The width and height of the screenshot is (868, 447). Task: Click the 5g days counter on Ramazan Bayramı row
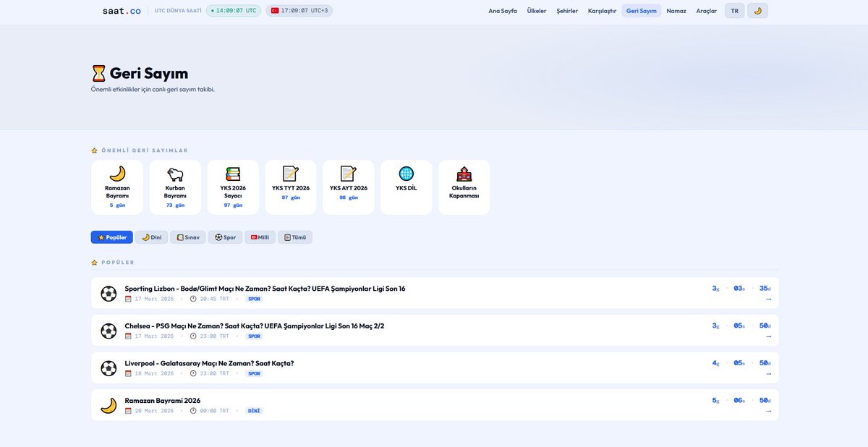[715, 401]
